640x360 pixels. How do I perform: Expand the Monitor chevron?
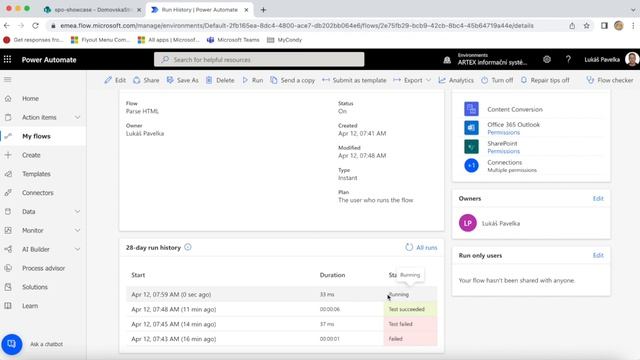point(78,231)
